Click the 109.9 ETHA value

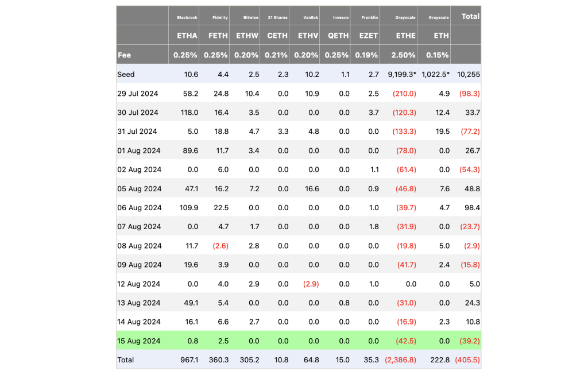pos(189,208)
